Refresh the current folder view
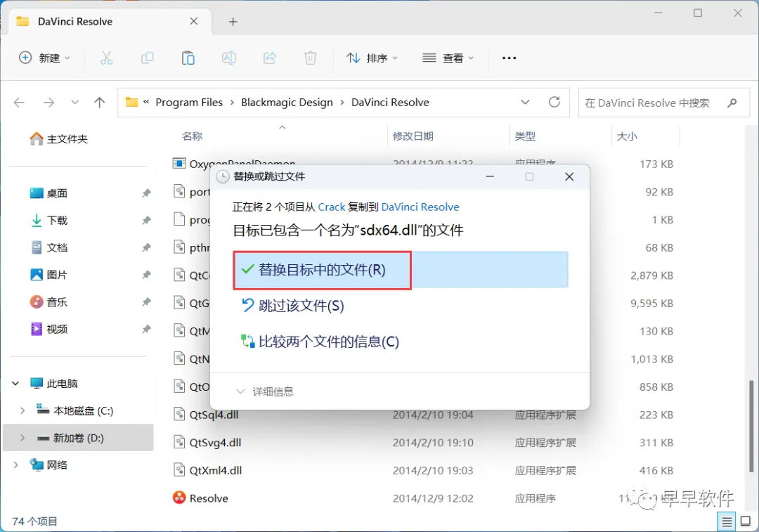 coord(554,102)
